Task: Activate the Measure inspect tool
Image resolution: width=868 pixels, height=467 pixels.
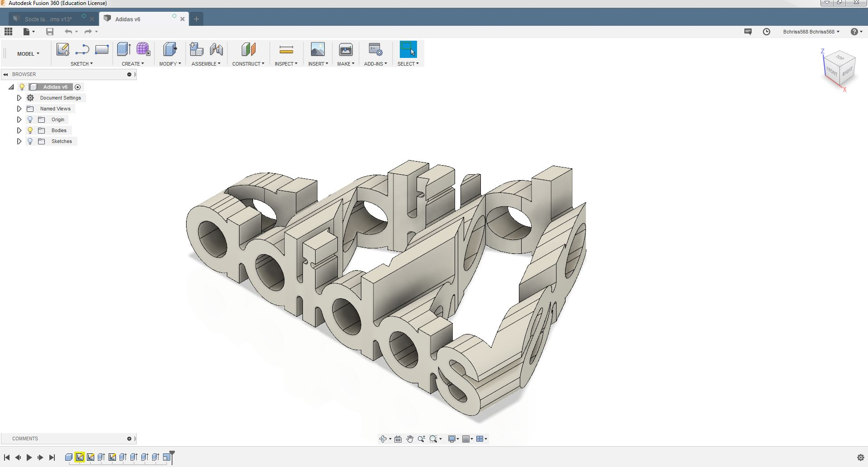Action: pos(286,49)
